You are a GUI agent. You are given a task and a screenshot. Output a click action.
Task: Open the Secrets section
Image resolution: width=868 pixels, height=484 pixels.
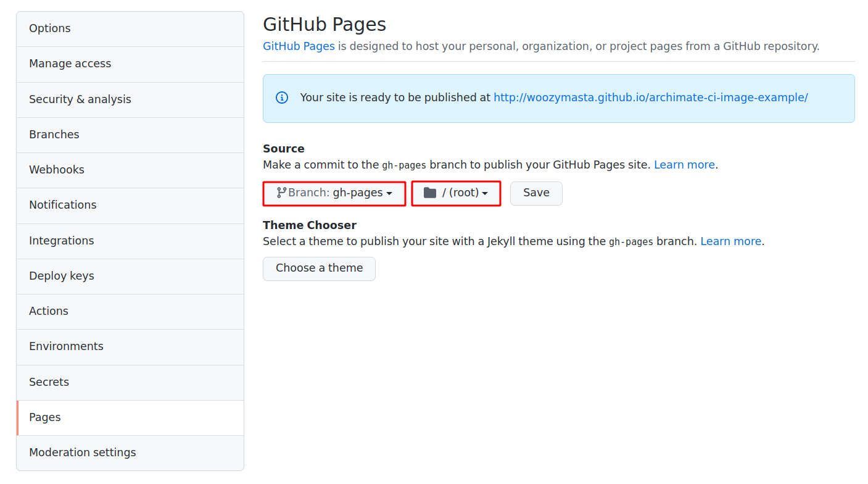click(x=130, y=382)
